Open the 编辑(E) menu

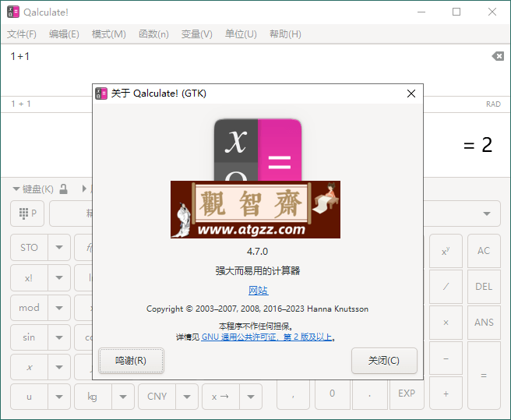click(x=64, y=34)
